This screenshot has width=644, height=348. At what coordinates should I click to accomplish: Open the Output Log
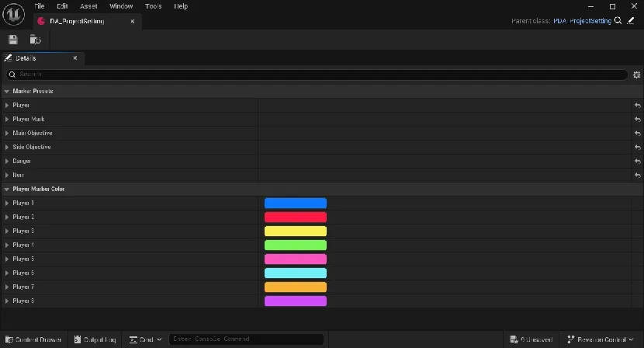95,339
